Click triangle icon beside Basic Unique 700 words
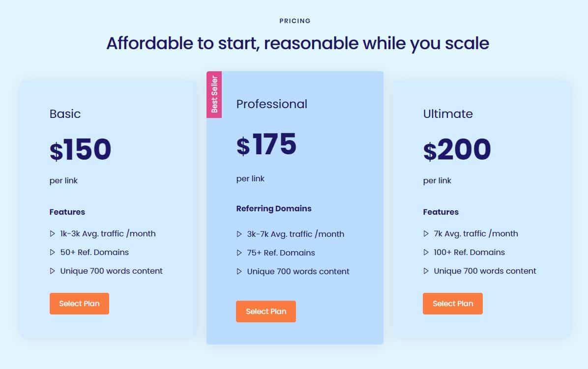Viewport: 588px width, 369px height. pyautogui.click(x=52, y=271)
